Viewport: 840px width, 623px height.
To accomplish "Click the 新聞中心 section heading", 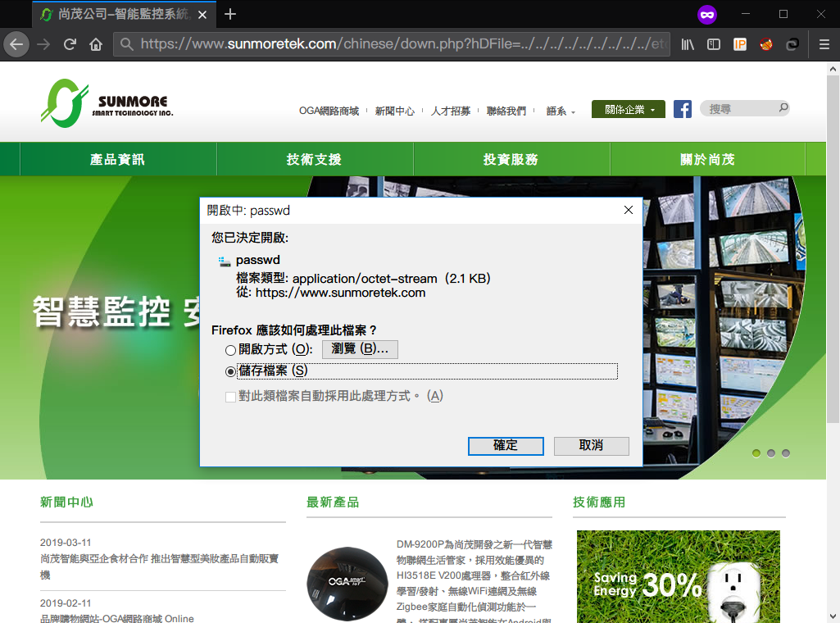I will [66, 502].
